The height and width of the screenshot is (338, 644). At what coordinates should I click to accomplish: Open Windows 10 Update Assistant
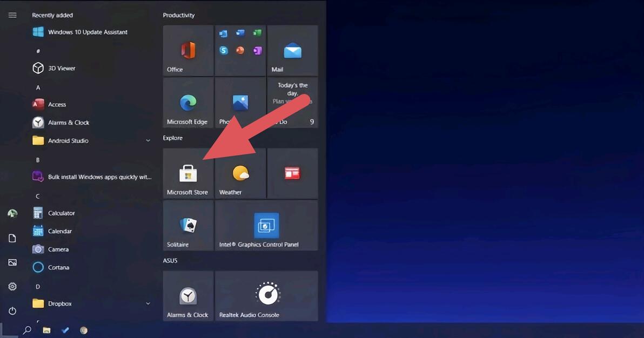(x=91, y=32)
